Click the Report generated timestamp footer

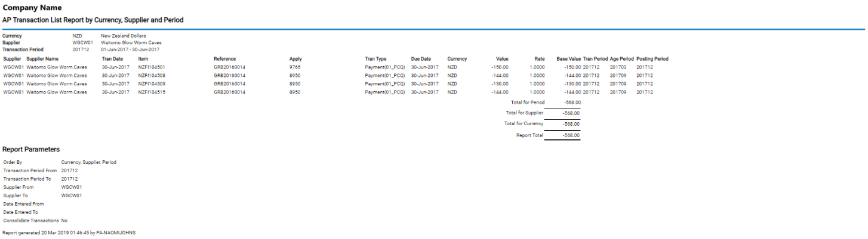click(x=69, y=232)
